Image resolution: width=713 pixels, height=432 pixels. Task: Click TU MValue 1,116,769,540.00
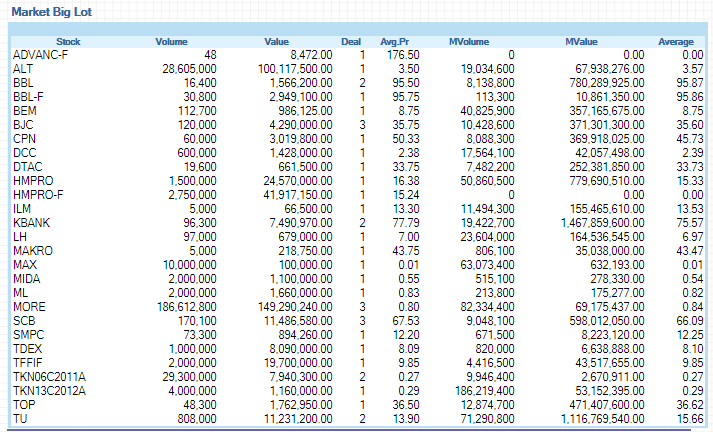tap(603, 419)
